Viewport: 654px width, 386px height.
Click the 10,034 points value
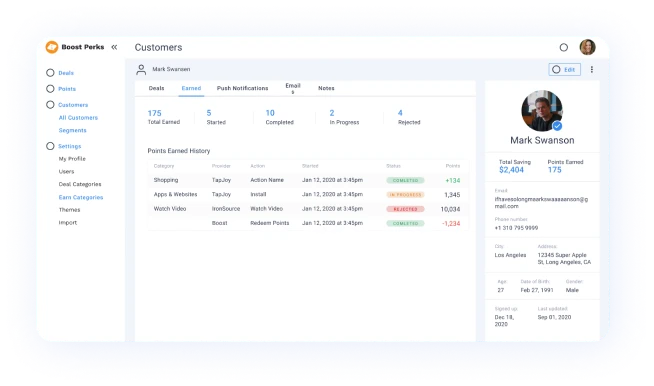(x=450, y=209)
